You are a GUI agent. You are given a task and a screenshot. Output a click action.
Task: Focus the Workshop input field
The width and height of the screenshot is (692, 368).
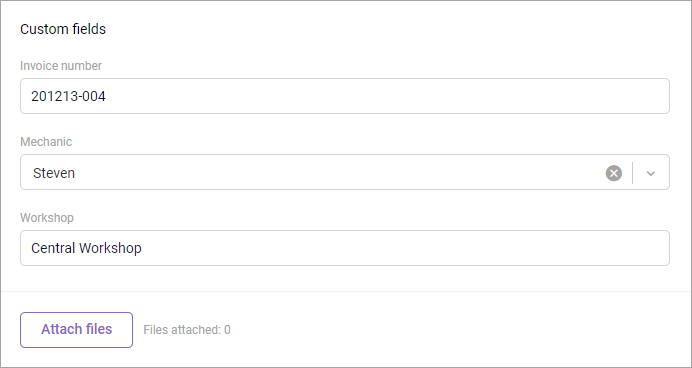[x=345, y=248]
